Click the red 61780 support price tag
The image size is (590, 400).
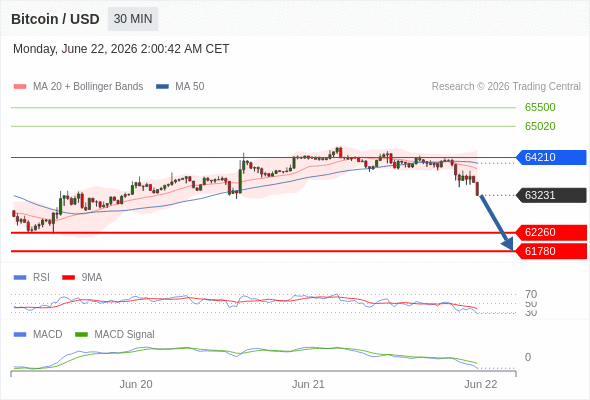(x=550, y=251)
